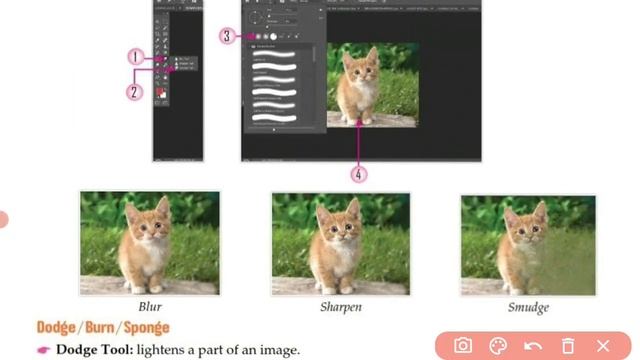Viewport: 640px width, 360px height.
Task: Click the brush angle and roundness circle control
Action: (256, 18)
